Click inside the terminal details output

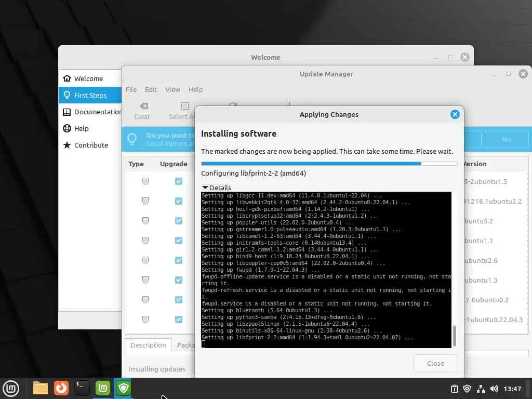click(326, 270)
